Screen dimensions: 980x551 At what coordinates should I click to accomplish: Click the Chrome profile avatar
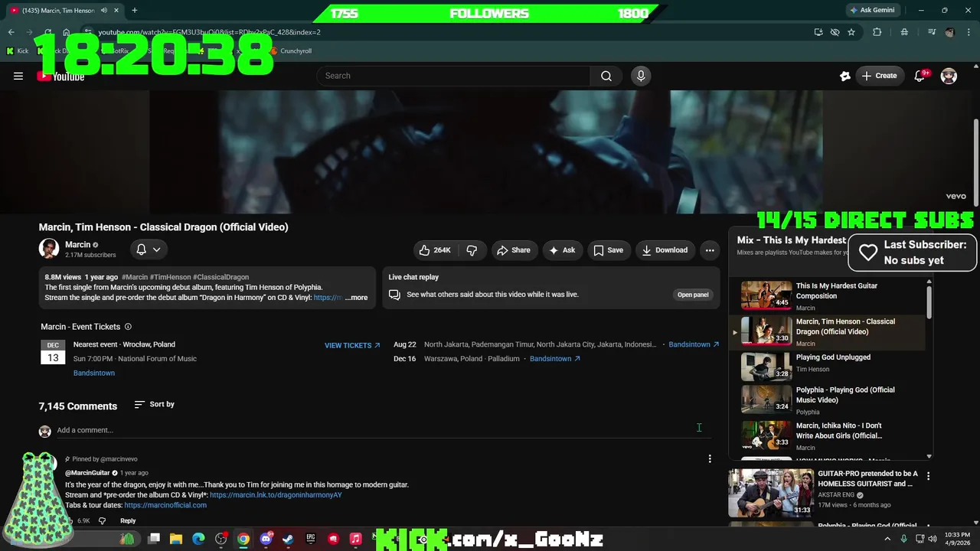(950, 32)
